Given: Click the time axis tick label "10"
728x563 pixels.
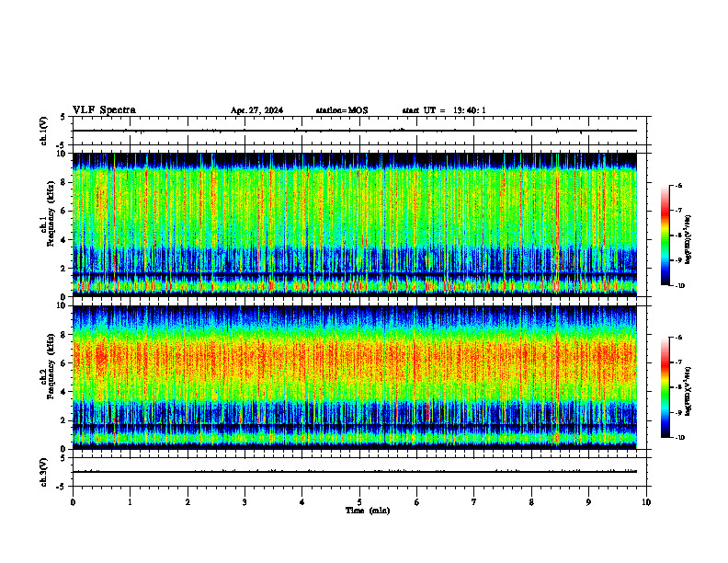Looking at the screenshot, I should (646, 502).
